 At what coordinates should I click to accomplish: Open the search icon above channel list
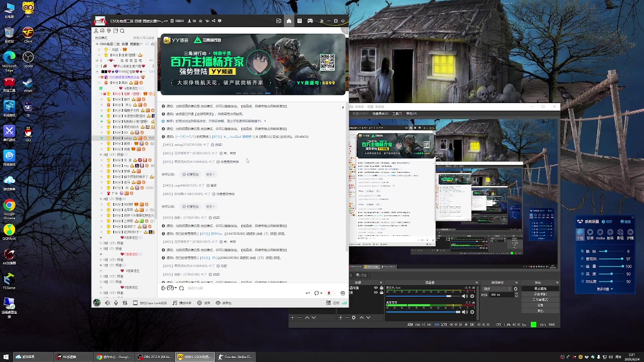click(122, 31)
